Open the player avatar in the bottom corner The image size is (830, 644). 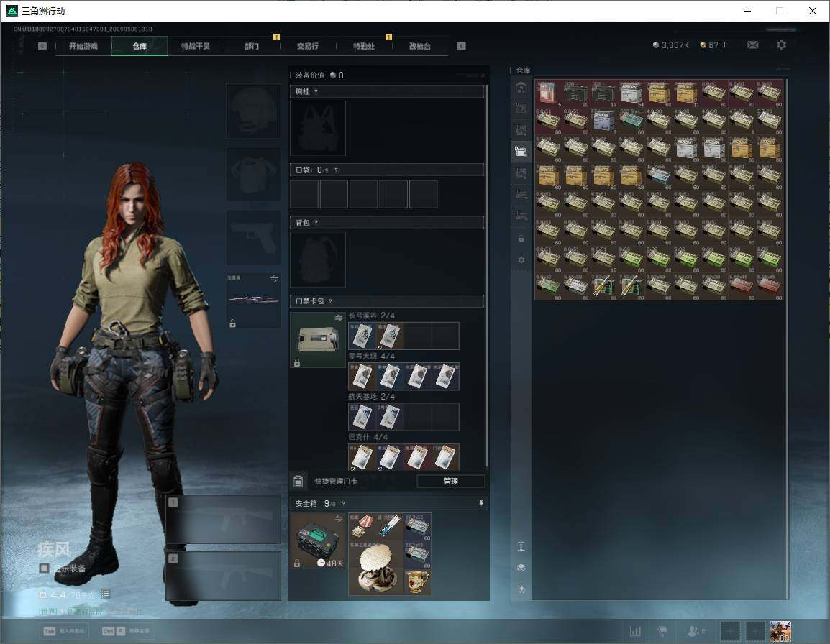pos(780,631)
